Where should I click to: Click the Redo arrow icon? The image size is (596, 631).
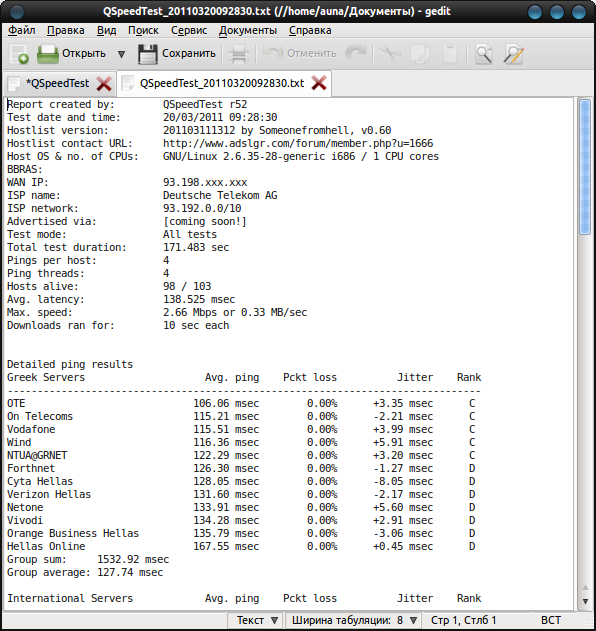tap(356, 53)
